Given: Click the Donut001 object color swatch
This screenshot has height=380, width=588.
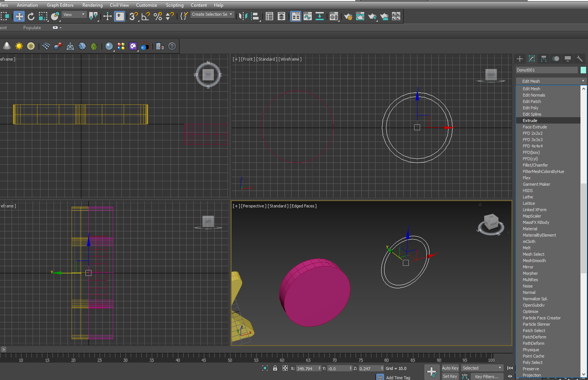Looking at the screenshot, I should click(583, 70).
